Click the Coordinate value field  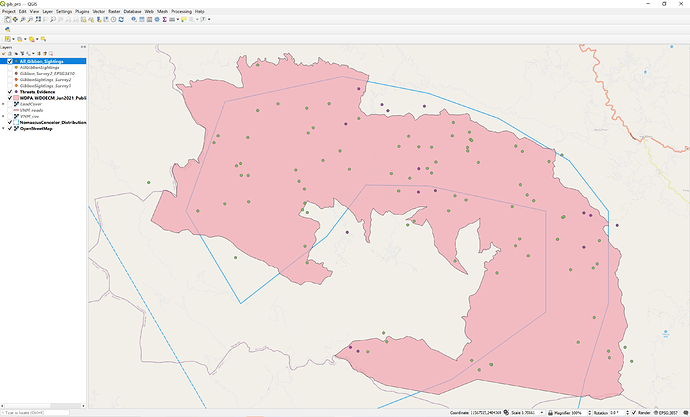[485, 413]
